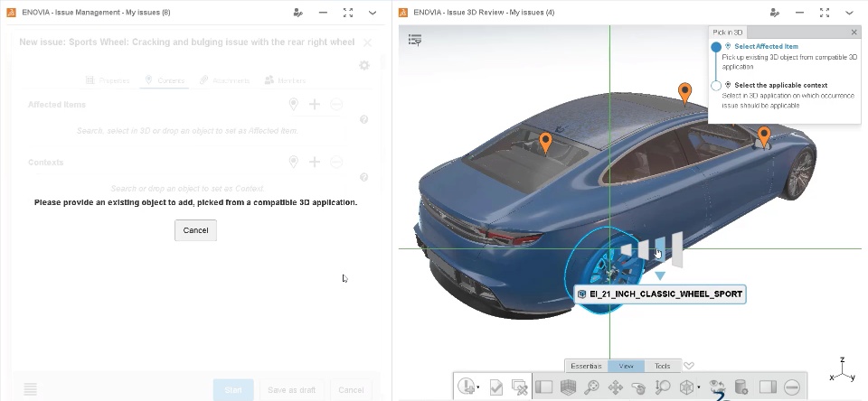Open the dropdown arrow beside the view cube
Viewport: 868px width, 401px height.
(699, 387)
